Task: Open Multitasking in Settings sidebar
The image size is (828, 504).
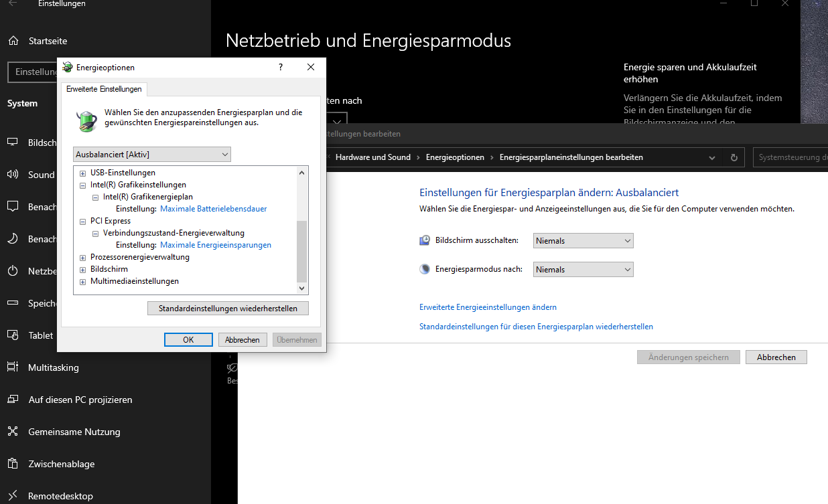Action: [54, 367]
